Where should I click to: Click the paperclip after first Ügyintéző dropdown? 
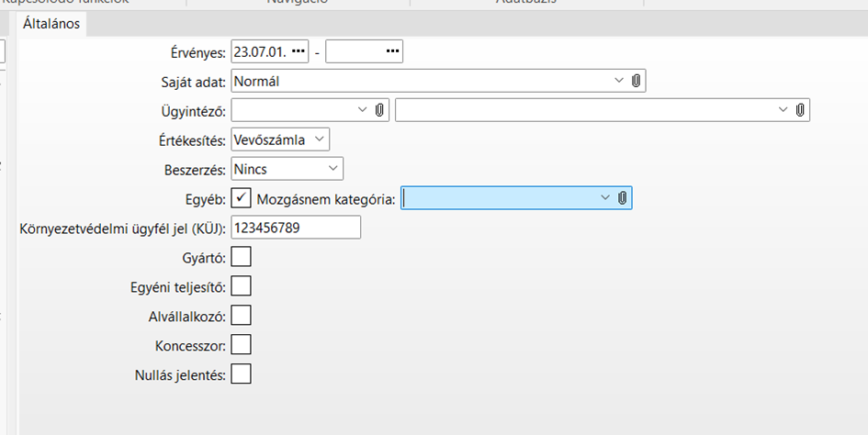378,110
